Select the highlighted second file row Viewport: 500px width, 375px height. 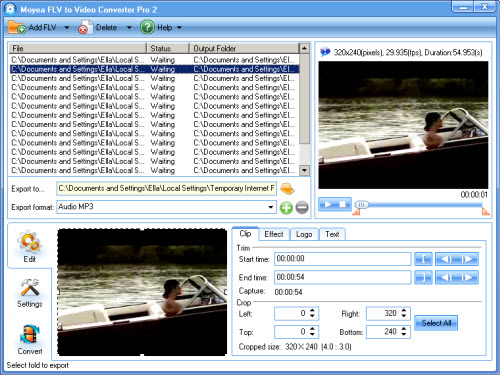tap(154, 69)
